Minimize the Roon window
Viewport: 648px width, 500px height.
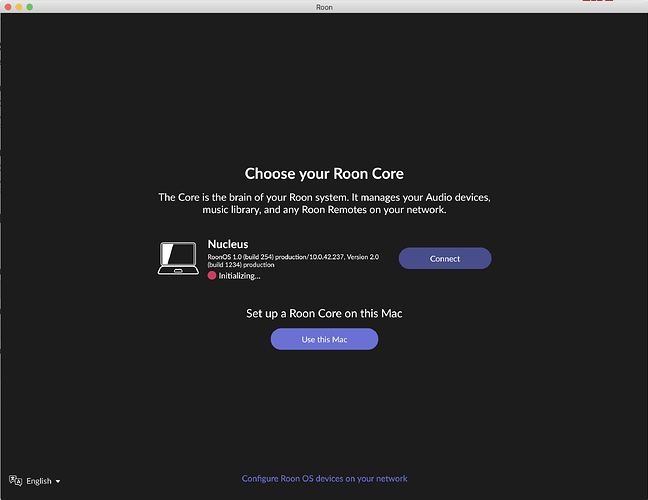19,7
